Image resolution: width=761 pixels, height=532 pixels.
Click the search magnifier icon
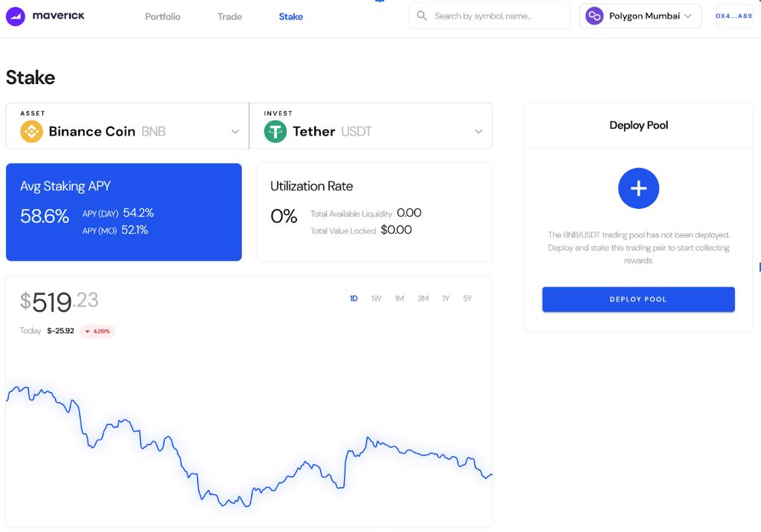point(422,16)
